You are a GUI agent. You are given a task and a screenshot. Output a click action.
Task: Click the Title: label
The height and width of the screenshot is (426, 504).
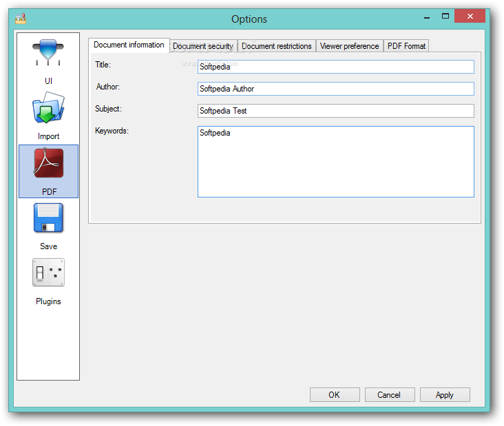[103, 65]
